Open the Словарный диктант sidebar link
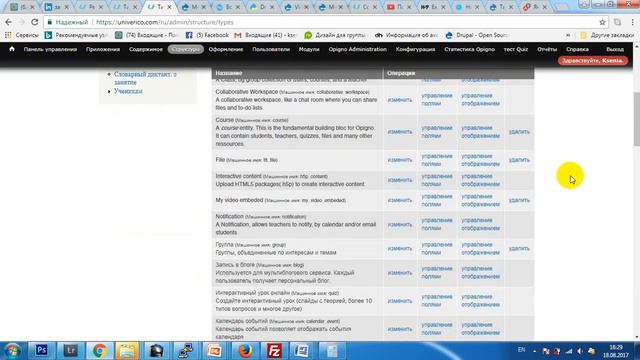The height and width of the screenshot is (360, 640). pos(145,78)
